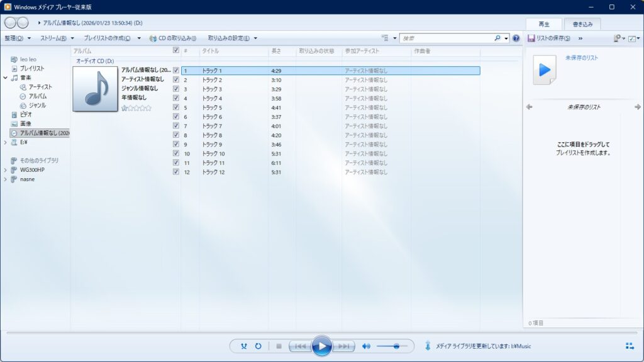Toggle the select-all checkbox in header
This screenshot has height=362, width=644.
click(176, 50)
